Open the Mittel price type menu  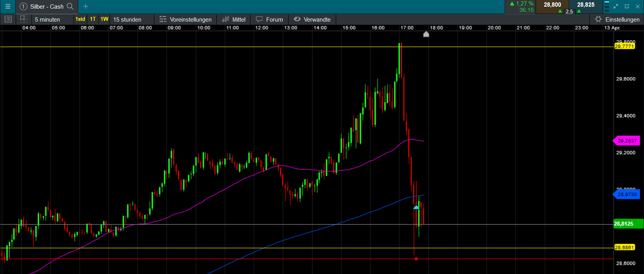(x=234, y=19)
